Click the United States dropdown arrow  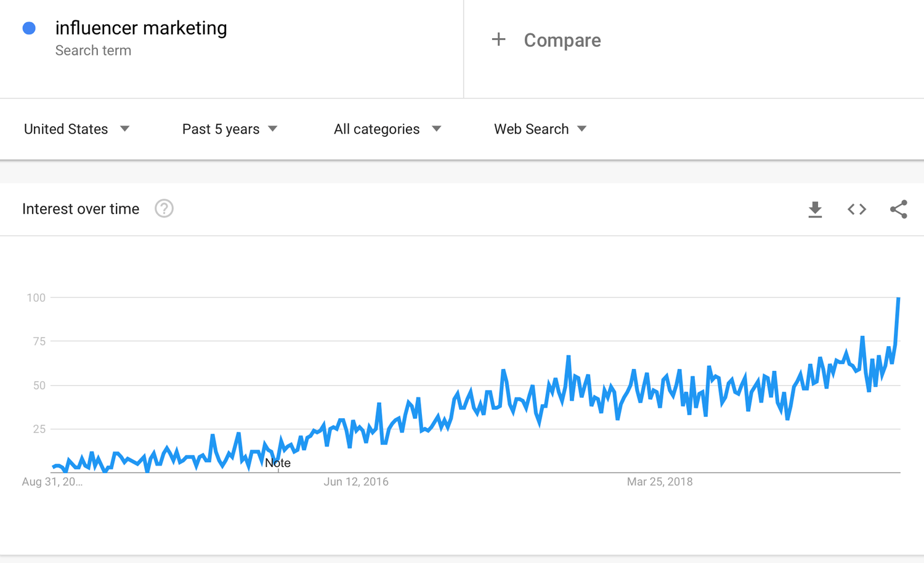[x=124, y=129]
